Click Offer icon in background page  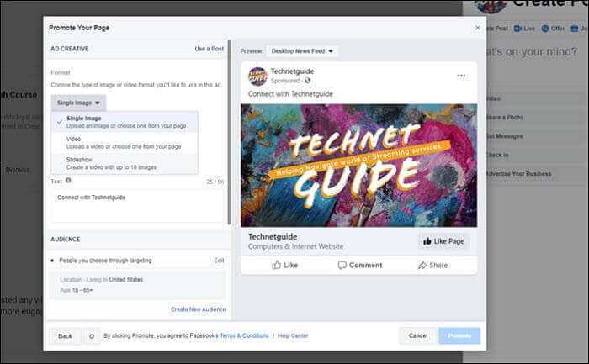(x=545, y=29)
